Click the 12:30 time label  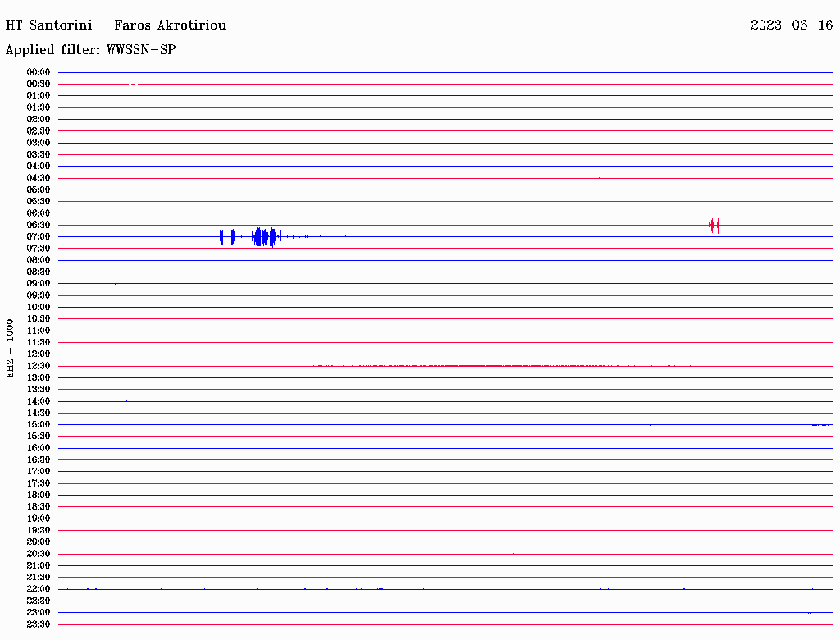point(39,366)
